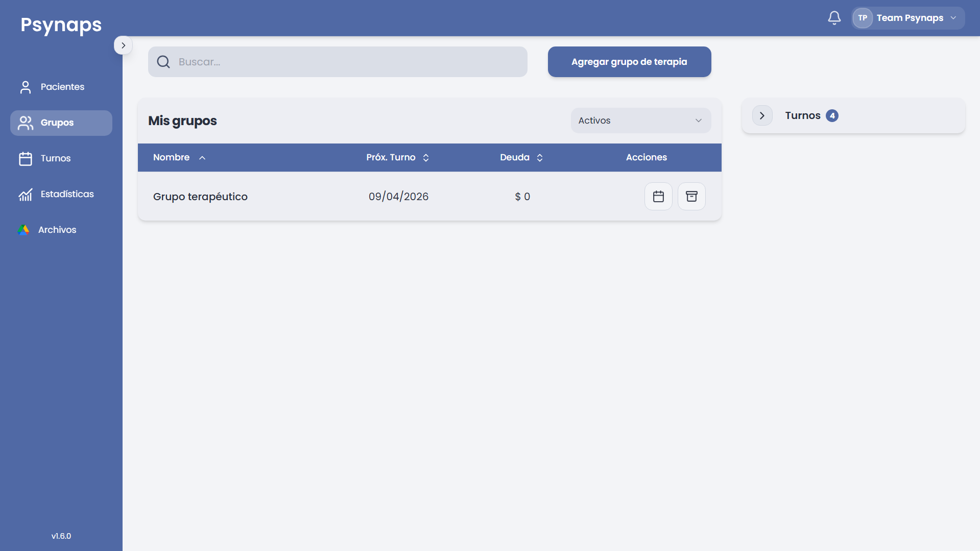Viewport: 980px width, 551px height.
Task: Open the Grupos section
Action: tap(61, 123)
